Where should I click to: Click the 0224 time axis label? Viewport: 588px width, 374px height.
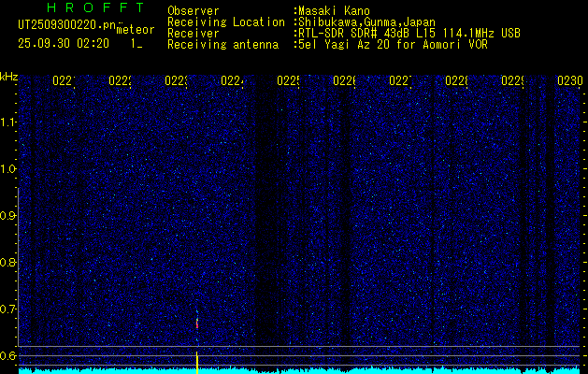232,80
